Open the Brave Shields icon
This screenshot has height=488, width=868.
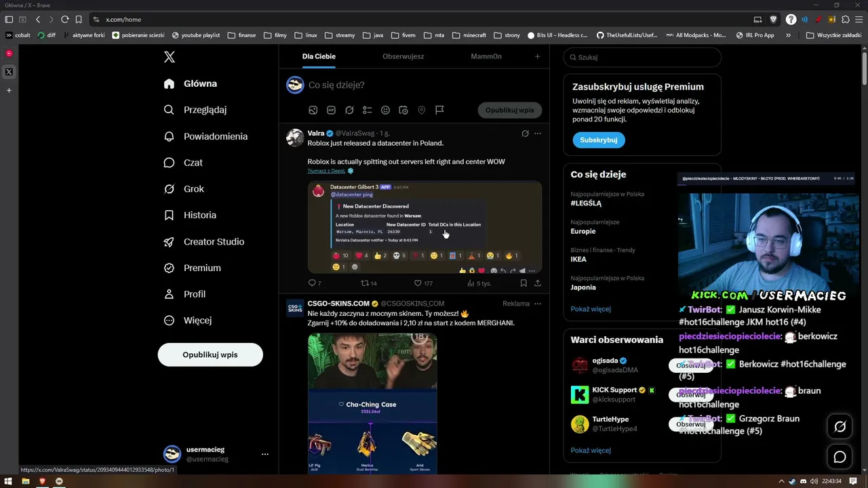(774, 20)
